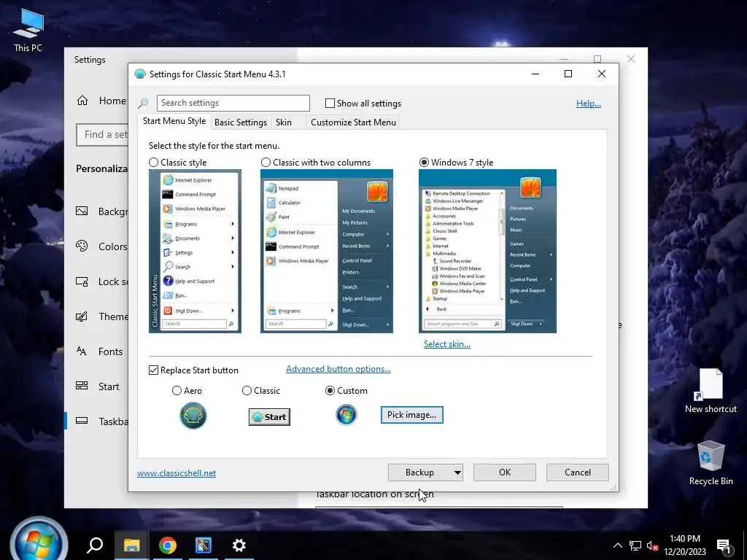Click the Pick image... button
The height and width of the screenshot is (560, 747).
click(411, 415)
